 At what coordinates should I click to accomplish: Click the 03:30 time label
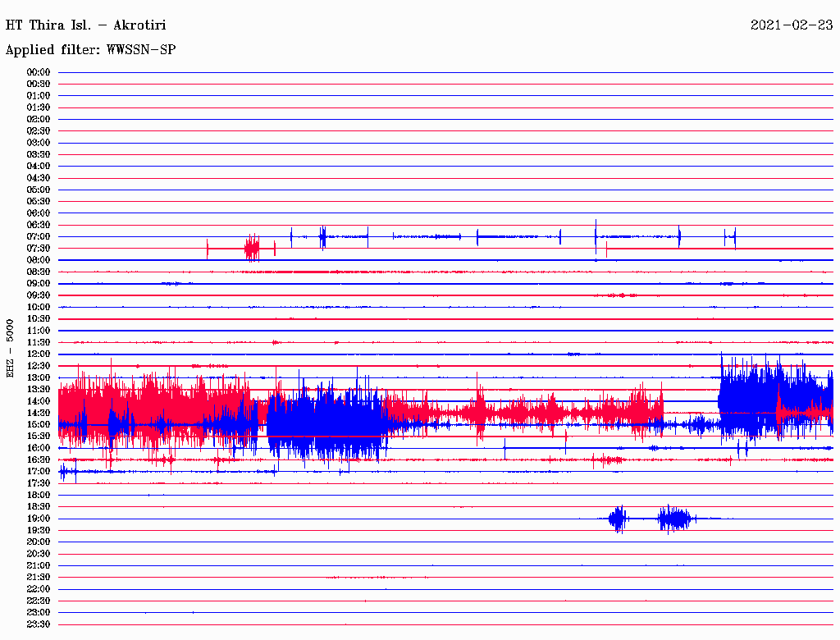coord(39,154)
